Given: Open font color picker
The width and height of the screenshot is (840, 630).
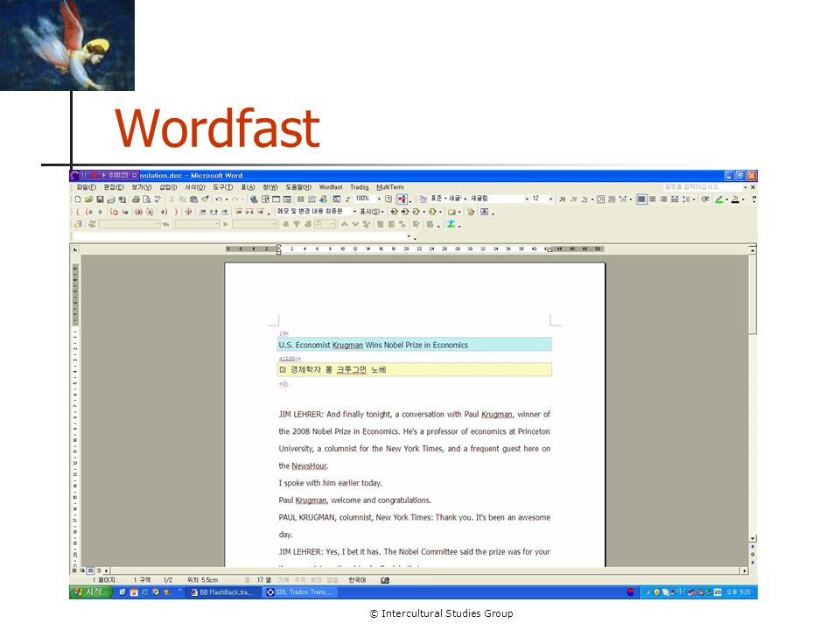Looking at the screenshot, I should 735,199.
